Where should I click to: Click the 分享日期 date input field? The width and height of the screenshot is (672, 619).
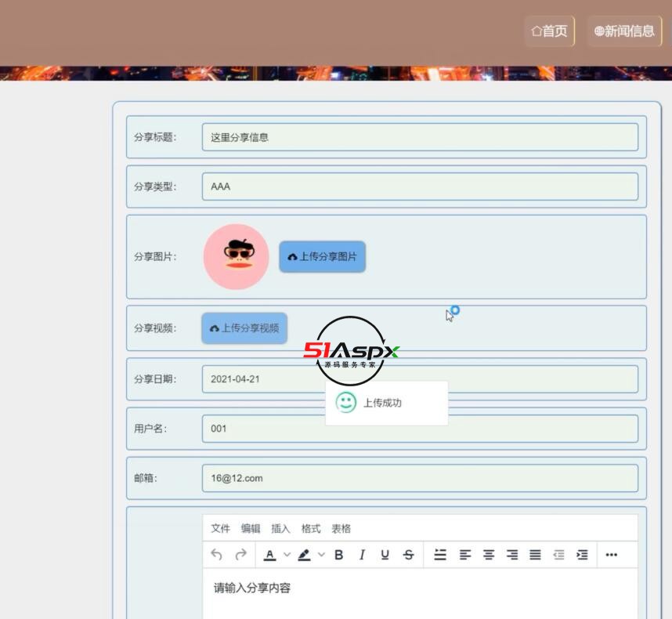(420, 379)
